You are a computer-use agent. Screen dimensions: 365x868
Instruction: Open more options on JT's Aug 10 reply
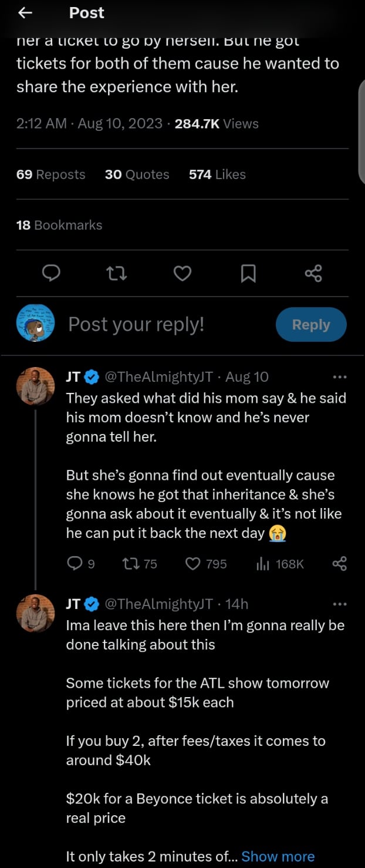coord(339,377)
